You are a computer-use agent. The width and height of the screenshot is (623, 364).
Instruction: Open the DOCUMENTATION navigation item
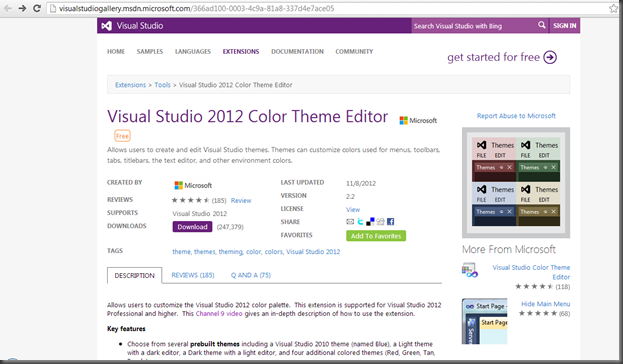click(x=297, y=52)
